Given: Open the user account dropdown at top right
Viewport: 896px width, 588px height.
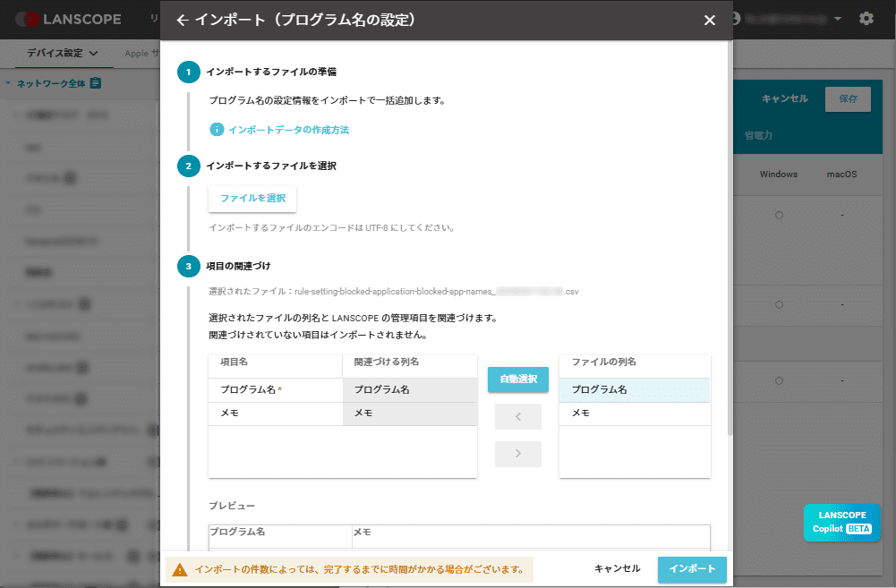Looking at the screenshot, I should pyautogui.click(x=837, y=18).
